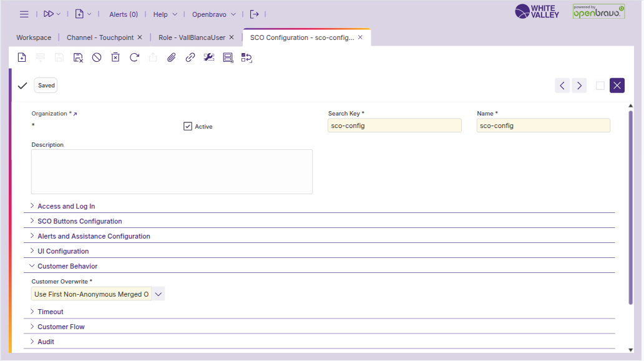Click the logout arrow icon

pos(254,14)
